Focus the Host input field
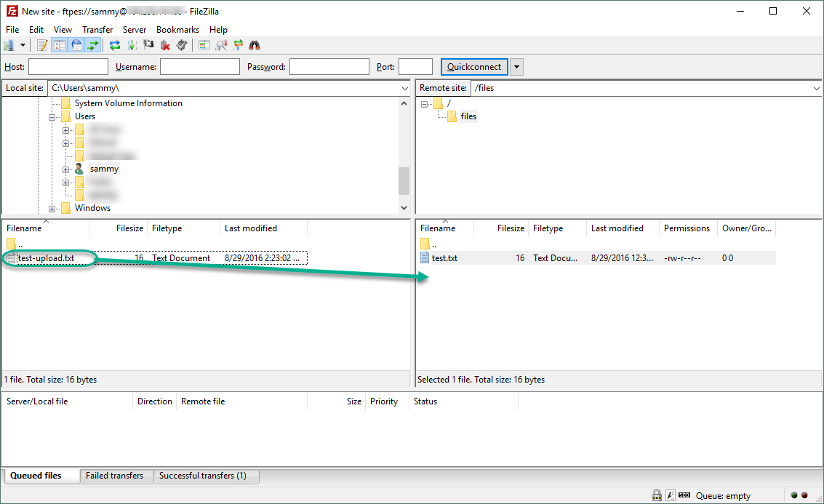The image size is (824, 504). coord(68,67)
